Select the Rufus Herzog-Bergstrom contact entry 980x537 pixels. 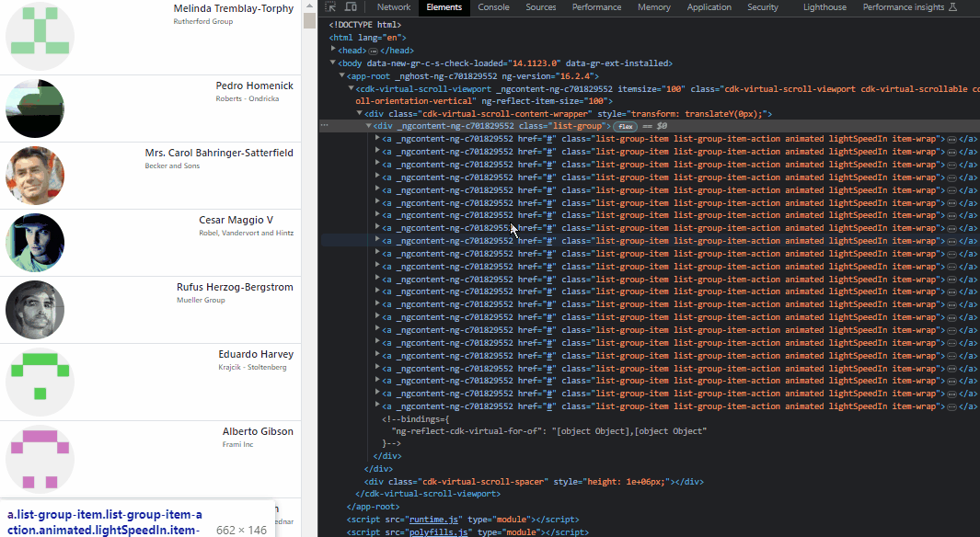tap(152, 303)
